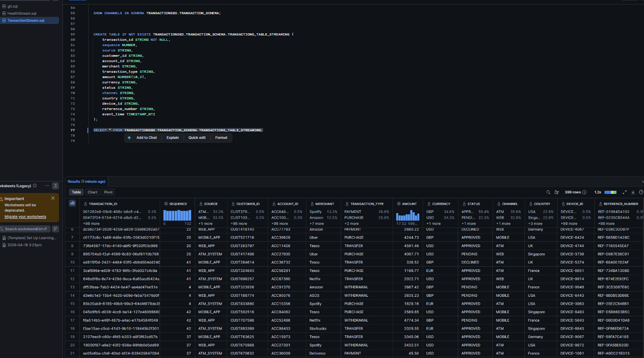The image size is (644, 358).
Task: Click the sort icon beside worksheet search
Action: click(55, 229)
